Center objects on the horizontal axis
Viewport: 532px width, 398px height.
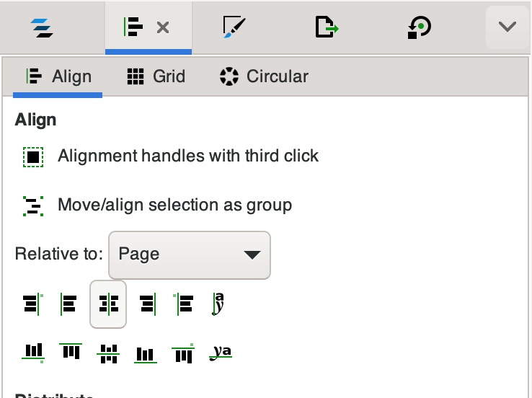pos(108,353)
